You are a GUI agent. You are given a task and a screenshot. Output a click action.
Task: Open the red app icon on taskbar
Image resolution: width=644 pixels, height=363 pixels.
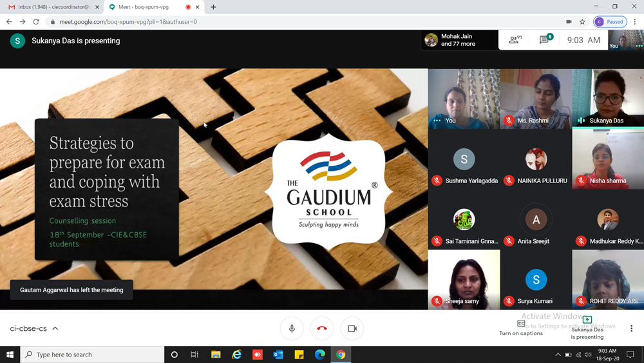click(258, 355)
